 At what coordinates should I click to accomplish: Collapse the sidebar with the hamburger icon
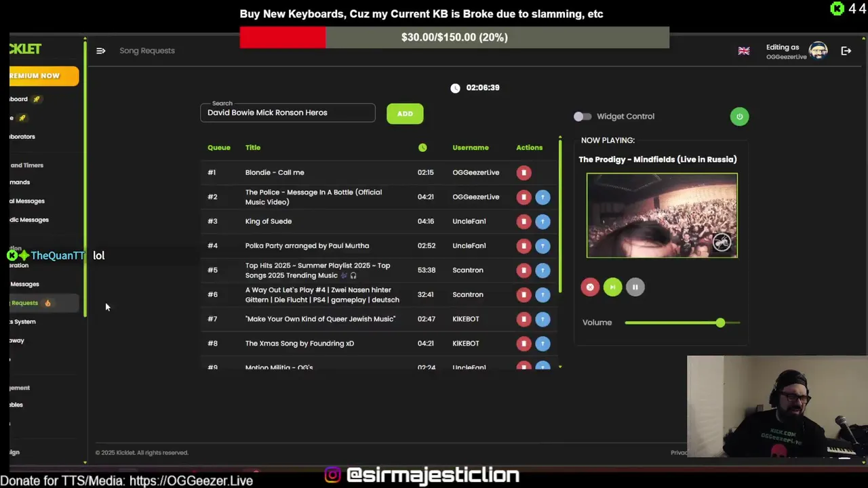click(x=100, y=51)
